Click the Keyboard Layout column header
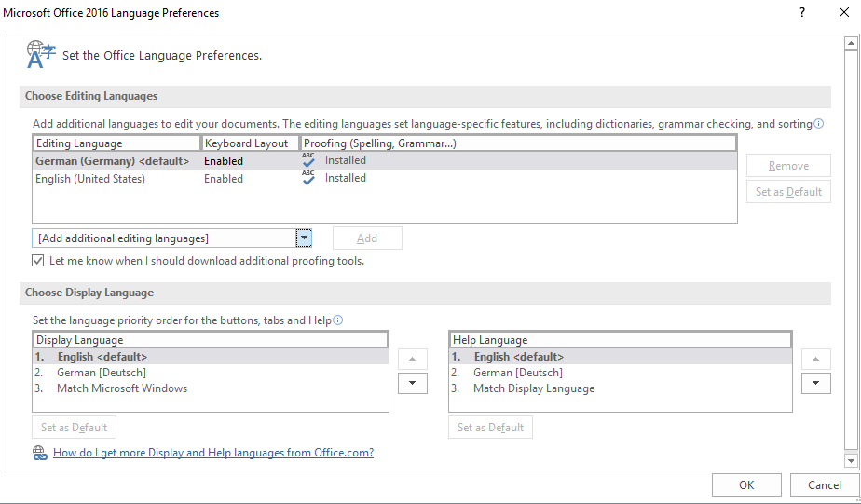The height and width of the screenshot is (504, 861). click(x=250, y=143)
